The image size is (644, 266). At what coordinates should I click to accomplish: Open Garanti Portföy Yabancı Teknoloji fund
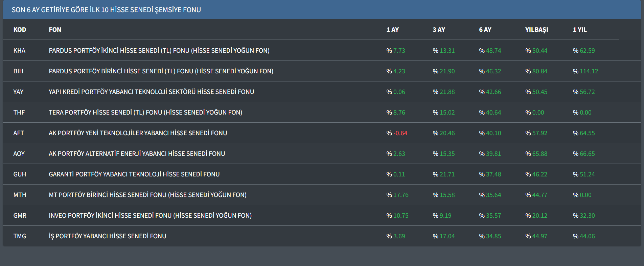point(134,174)
